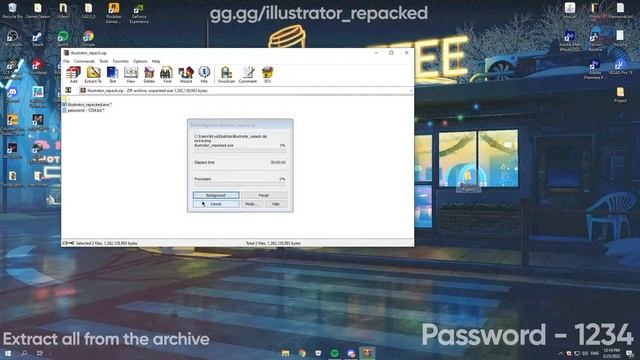This screenshot has height=360, width=640.
Task: Click the Background button in the extraction dialog
Action: (216, 195)
